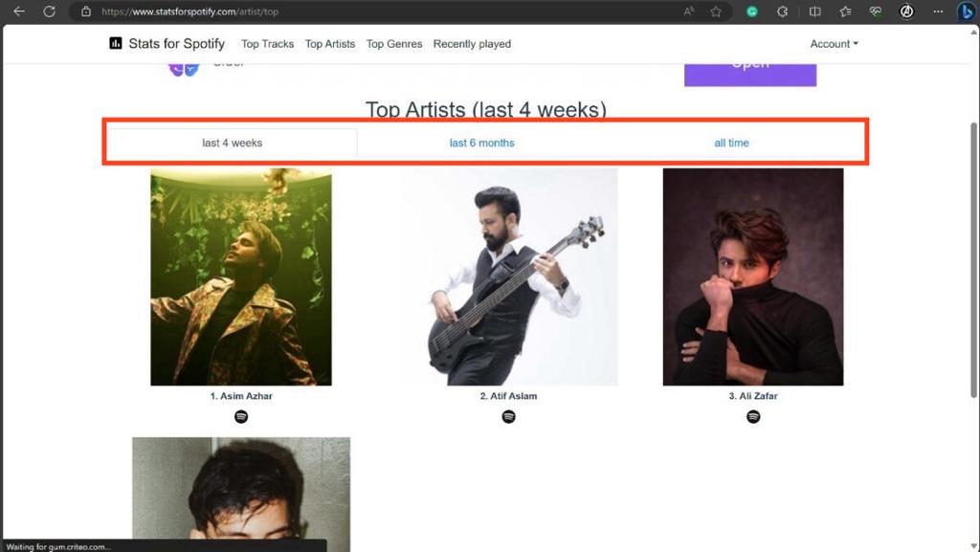The width and height of the screenshot is (980, 552).
Task: Go to Top Artists
Action: coord(330,44)
